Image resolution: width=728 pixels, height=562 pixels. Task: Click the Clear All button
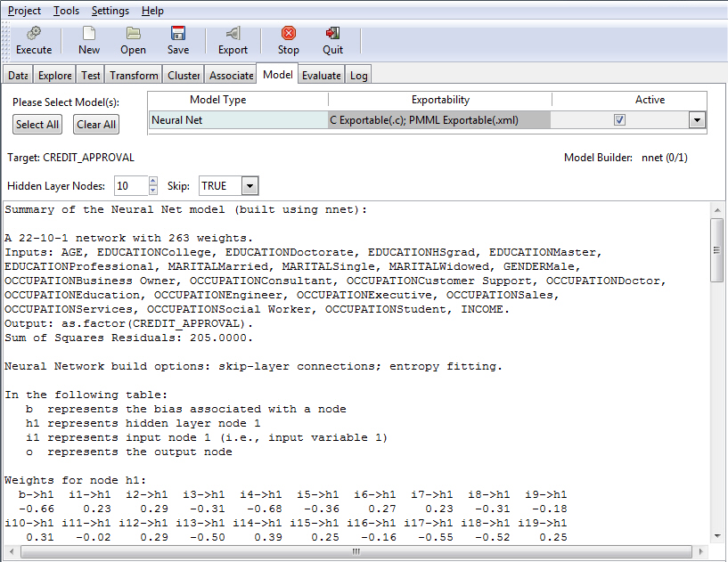[x=96, y=125]
